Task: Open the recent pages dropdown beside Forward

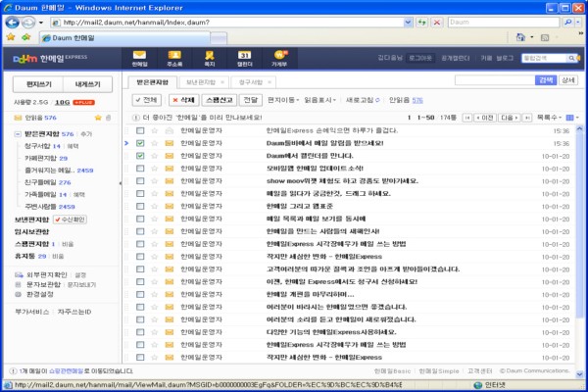Action: (41, 23)
